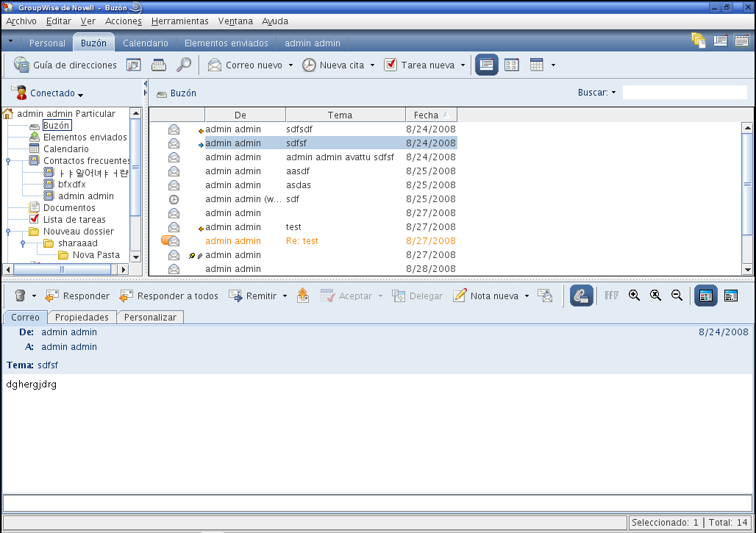This screenshot has height=533, width=756.
Task: Open the Archivo menu
Action: click(21, 21)
